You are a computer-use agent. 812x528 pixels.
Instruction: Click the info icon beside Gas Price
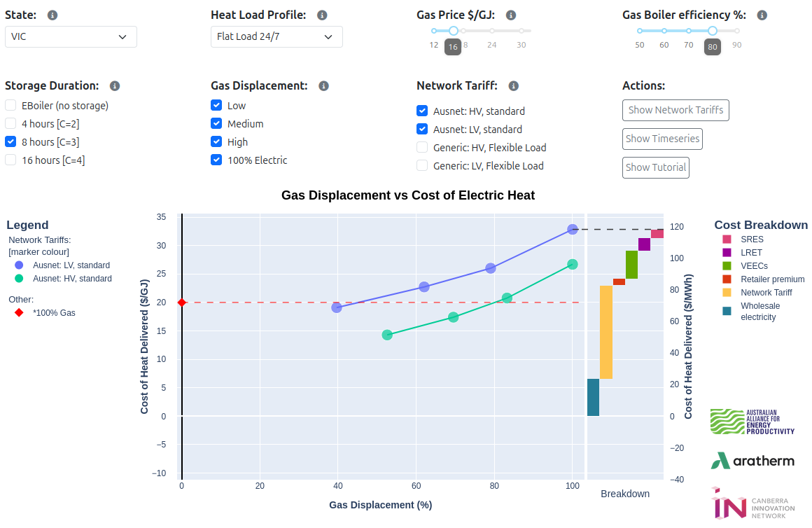511,15
